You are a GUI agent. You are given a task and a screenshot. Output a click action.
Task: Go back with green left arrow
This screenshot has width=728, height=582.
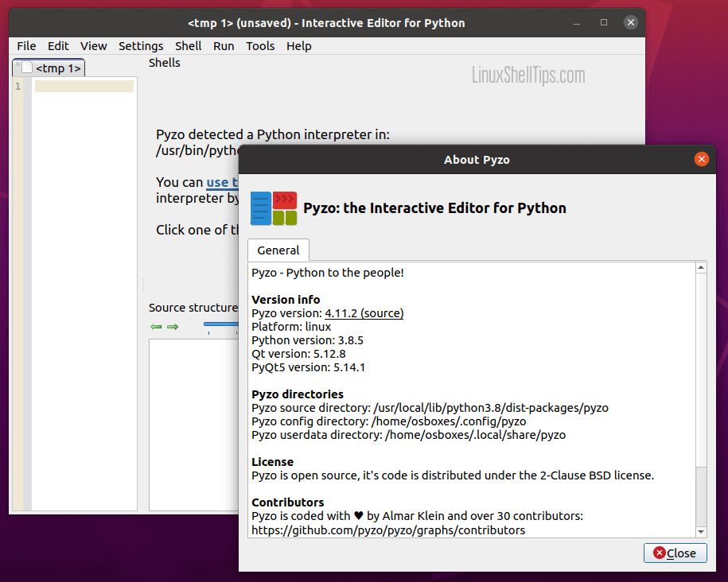(156, 327)
